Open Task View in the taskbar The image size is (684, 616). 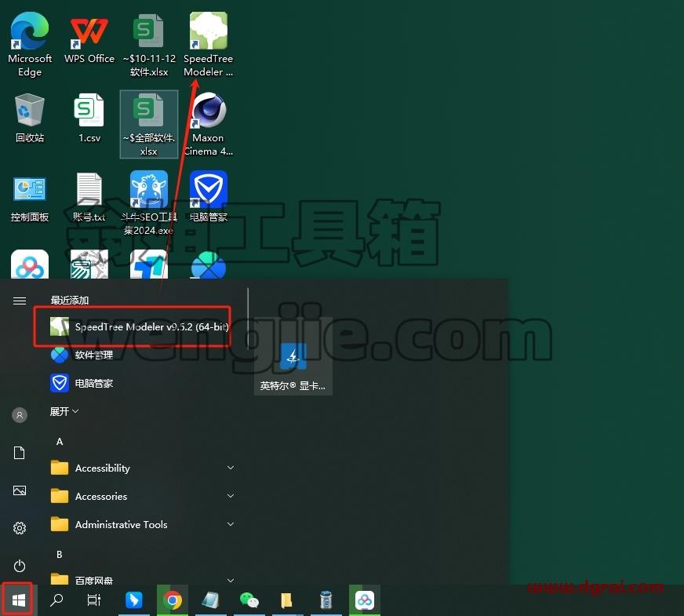pyautogui.click(x=94, y=600)
